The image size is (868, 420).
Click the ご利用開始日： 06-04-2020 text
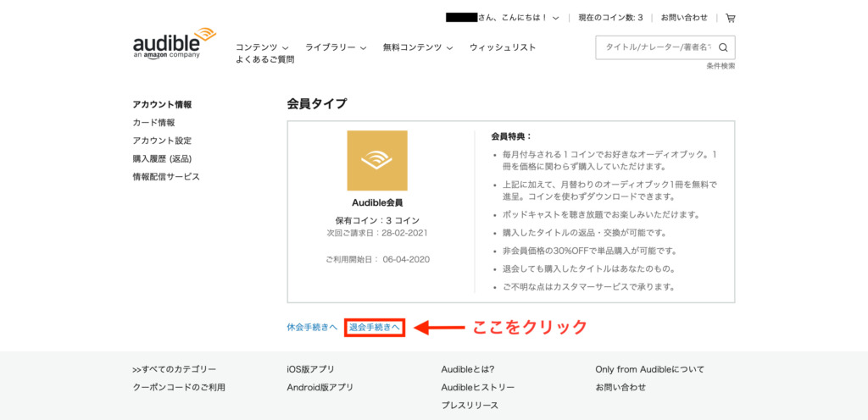coord(377,259)
